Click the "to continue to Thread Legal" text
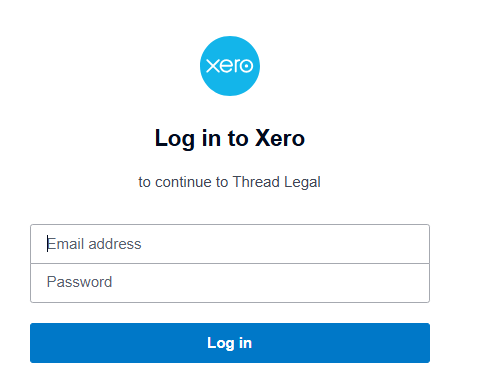This screenshot has height=389, width=486. click(229, 182)
